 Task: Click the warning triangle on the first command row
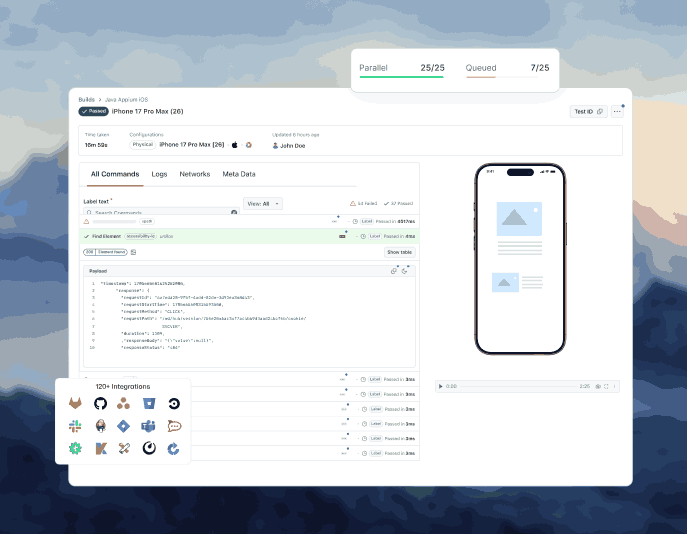click(86, 222)
